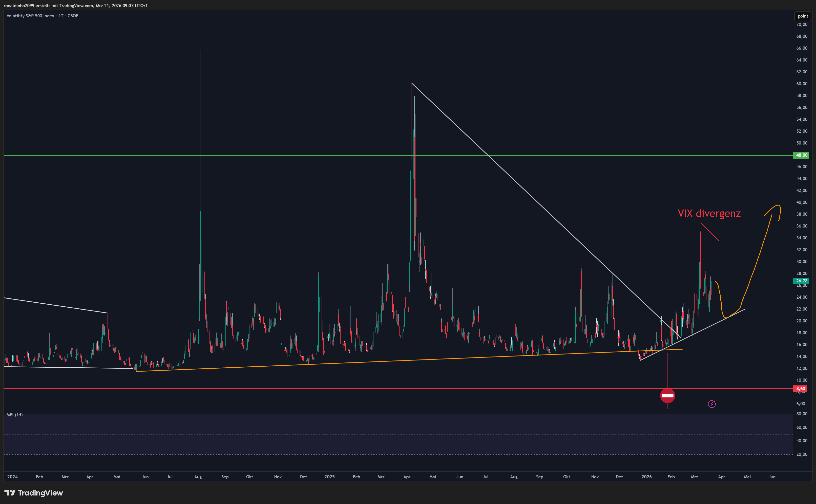Click the "Volatility S&P 500 Index" chart title
816x504 pixels.
click(30, 16)
